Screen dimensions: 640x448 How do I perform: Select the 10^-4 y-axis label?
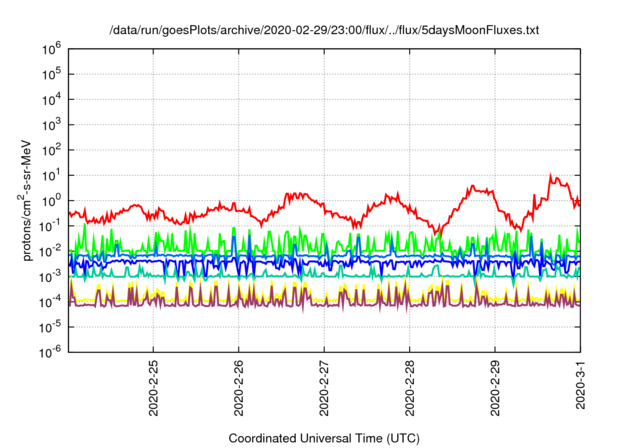pos(51,302)
